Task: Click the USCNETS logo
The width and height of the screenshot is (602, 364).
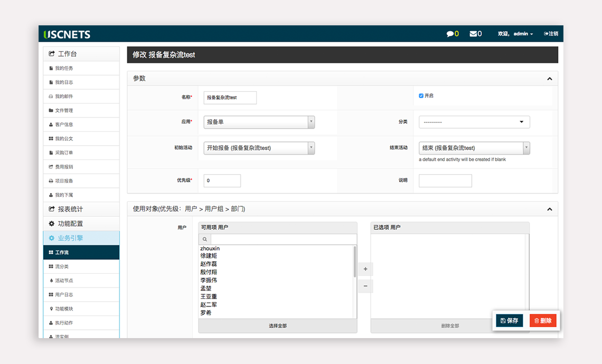Action: coord(67,34)
